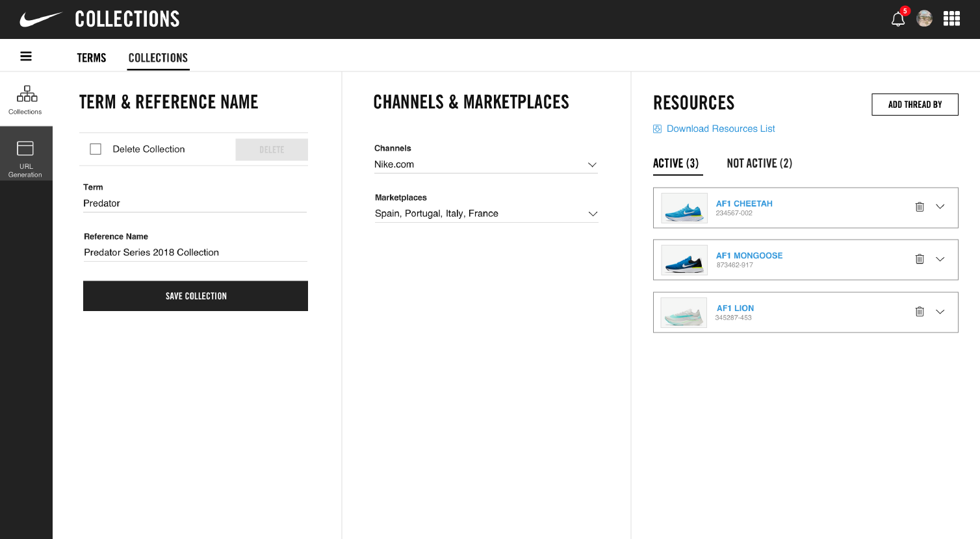Click the Nike swoosh logo
Screen dimensions: 980x539
pos(40,19)
